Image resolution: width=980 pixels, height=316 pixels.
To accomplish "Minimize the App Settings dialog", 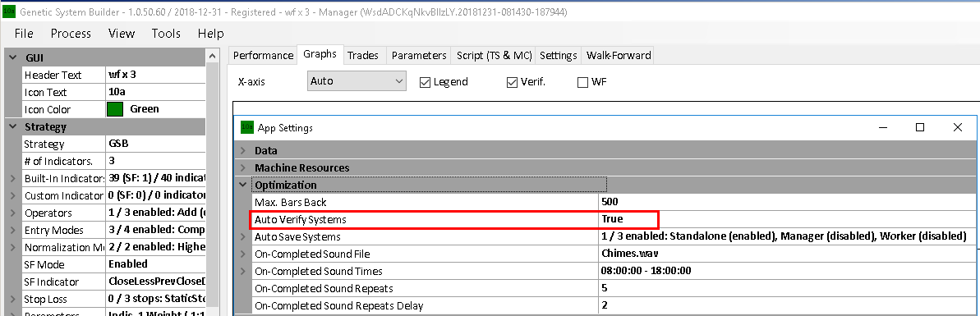I will tap(882, 127).
